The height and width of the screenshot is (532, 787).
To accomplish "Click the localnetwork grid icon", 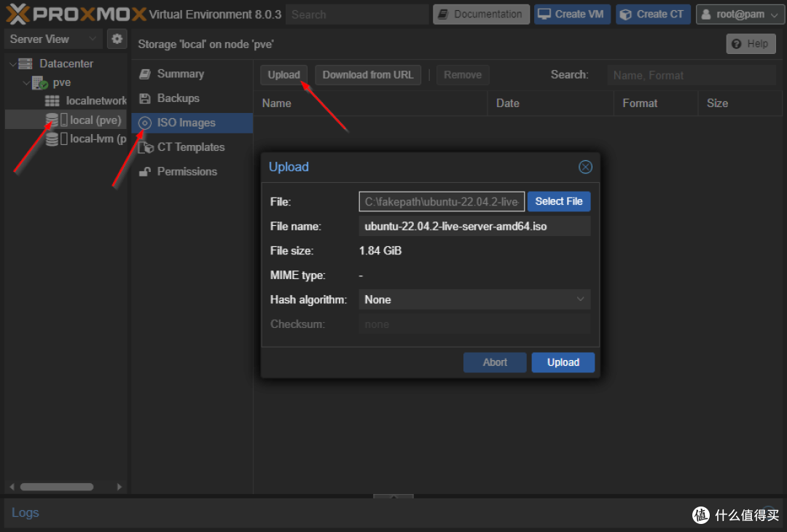I will coord(52,101).
